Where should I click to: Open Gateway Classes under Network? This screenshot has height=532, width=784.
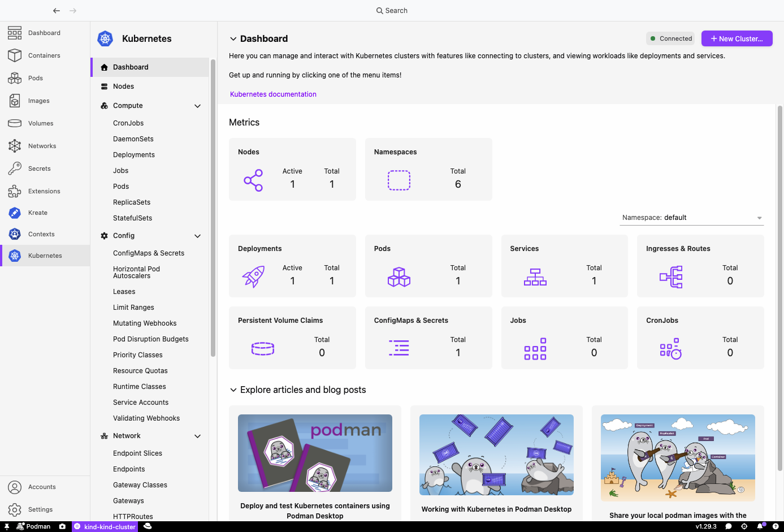[140, 485]
